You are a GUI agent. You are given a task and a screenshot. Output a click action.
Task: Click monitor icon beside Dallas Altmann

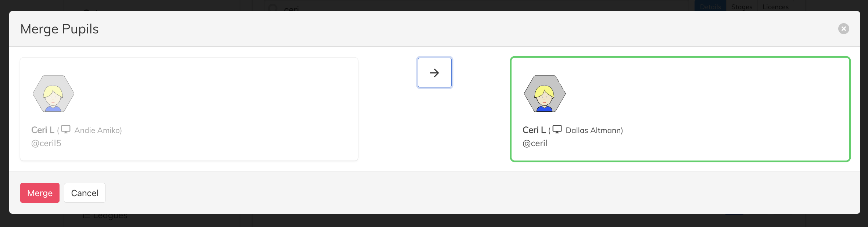tap(557, 129)
